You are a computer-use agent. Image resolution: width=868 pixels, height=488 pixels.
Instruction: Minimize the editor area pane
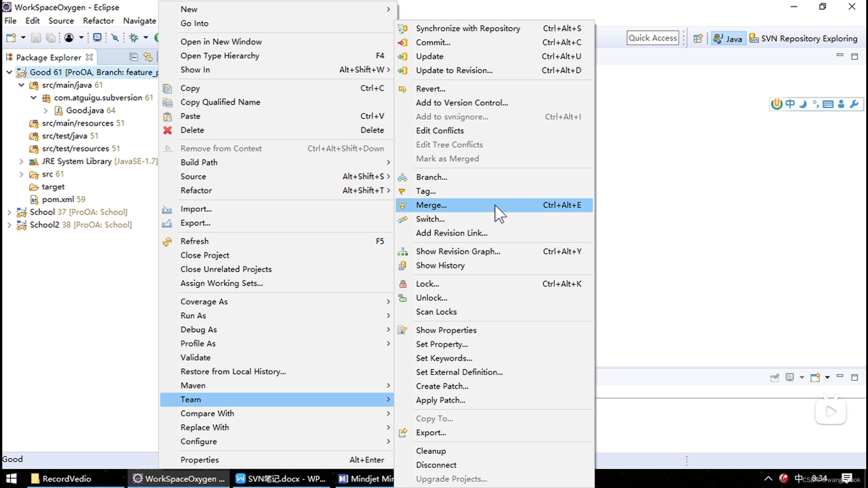(x=840, y=56)
